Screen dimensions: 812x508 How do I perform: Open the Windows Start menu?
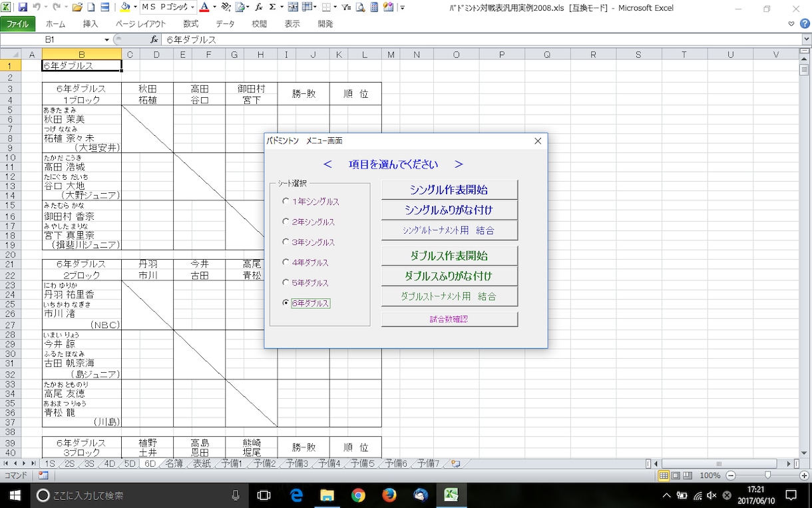tap(15, 495)
